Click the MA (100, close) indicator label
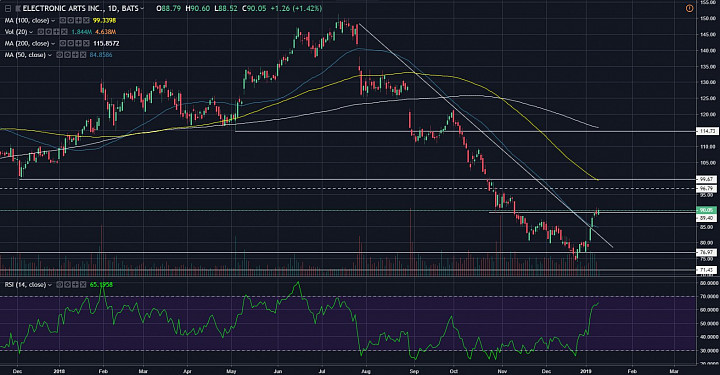 tap(27, 20)
